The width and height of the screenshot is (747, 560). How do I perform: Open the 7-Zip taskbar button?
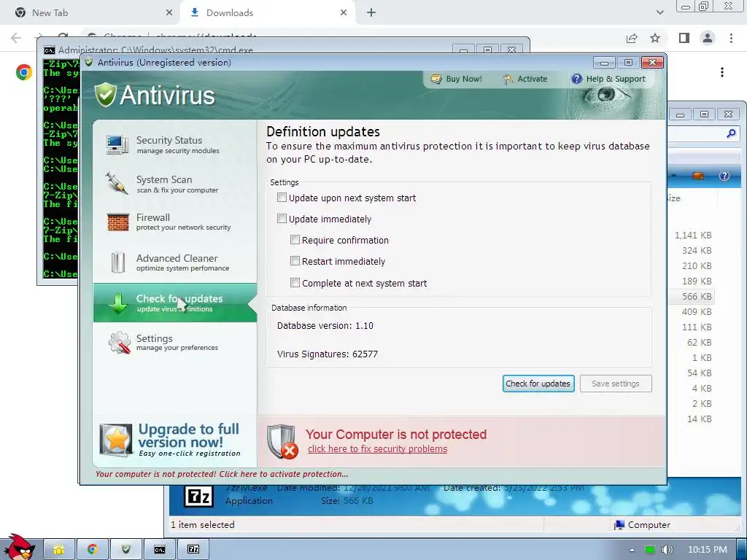[x=193, y=550]
